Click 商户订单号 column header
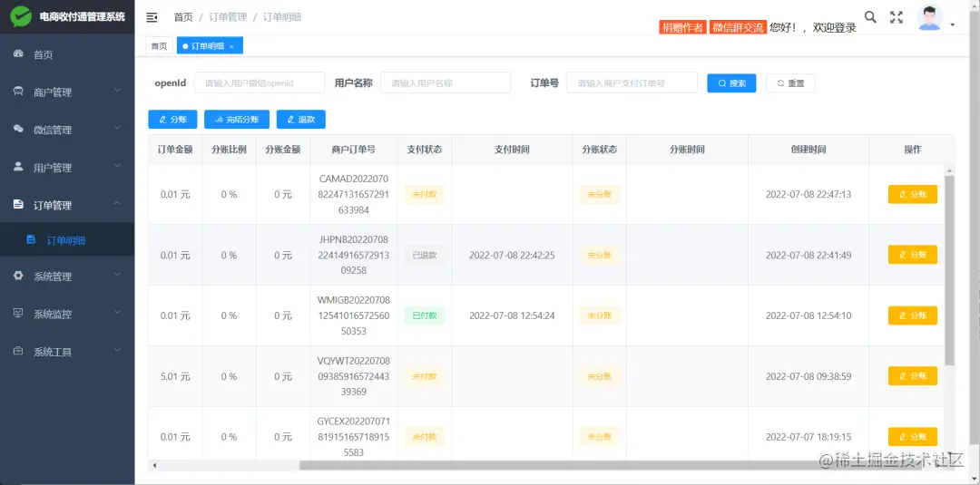Image resolution: width=980 pixels, height=485 pixels. (x=354, y=150)
